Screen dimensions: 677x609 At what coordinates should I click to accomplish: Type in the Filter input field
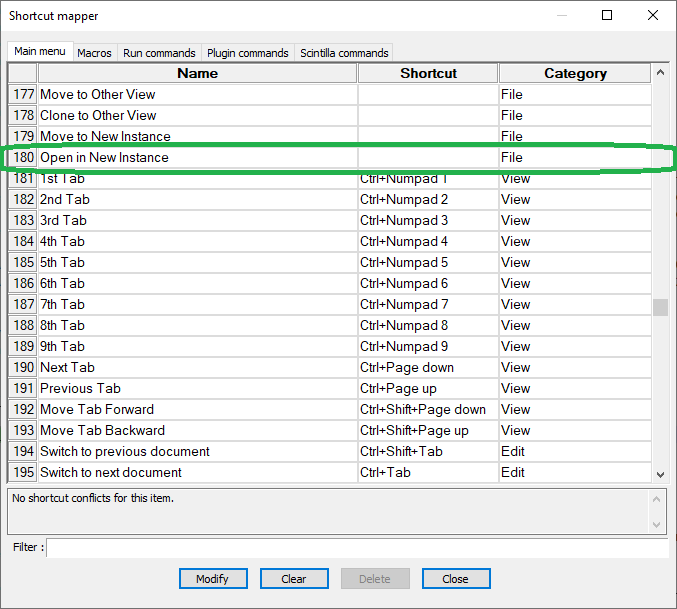pyautogui.click(x=356, y=547)
